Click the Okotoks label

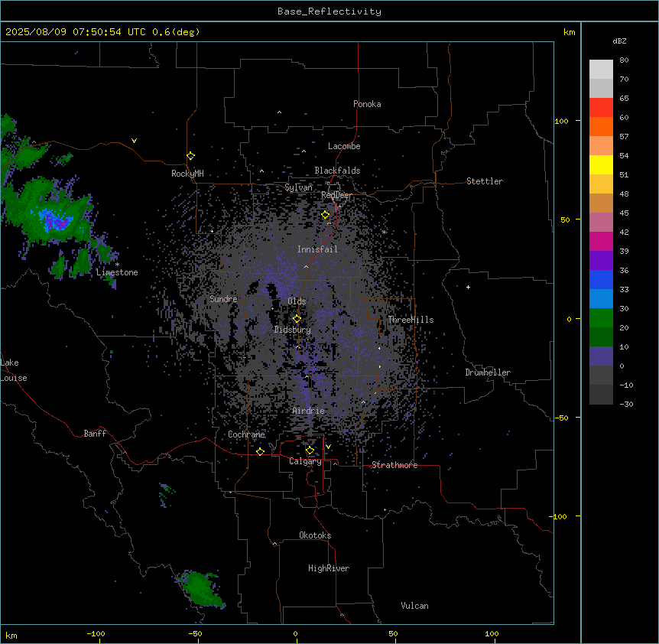tap(315, 535)
